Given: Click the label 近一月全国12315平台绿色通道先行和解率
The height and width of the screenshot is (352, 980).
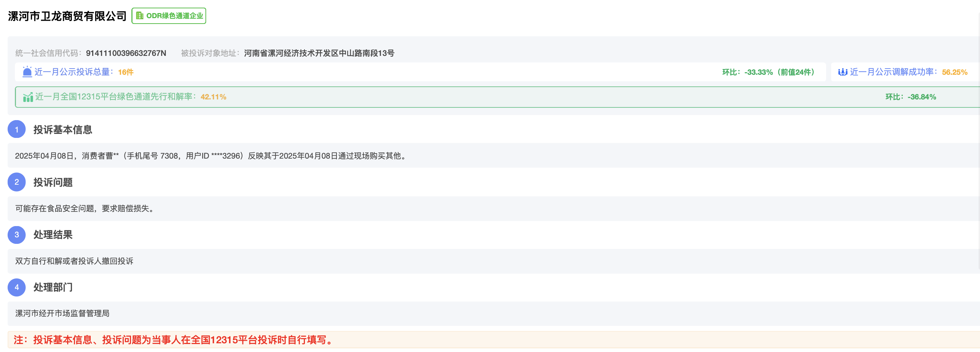Looking at the screenshot, I should pyautogui.click(x=116, y=97).
